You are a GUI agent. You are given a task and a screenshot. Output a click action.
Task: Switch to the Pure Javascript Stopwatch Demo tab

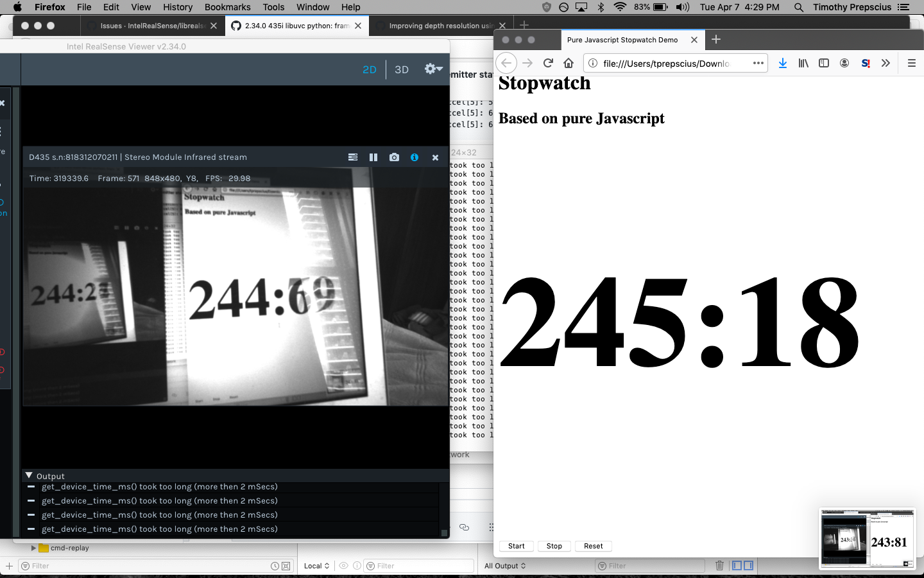point(621,40)
